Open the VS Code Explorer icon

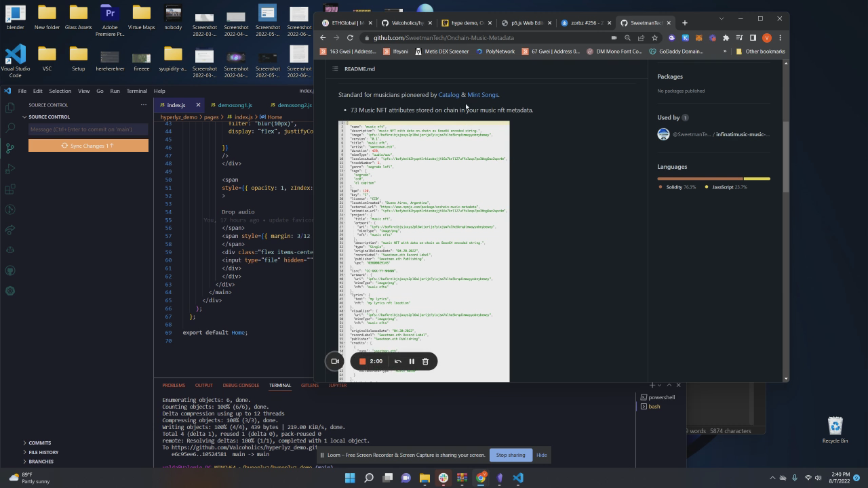[x=10, y=108]
